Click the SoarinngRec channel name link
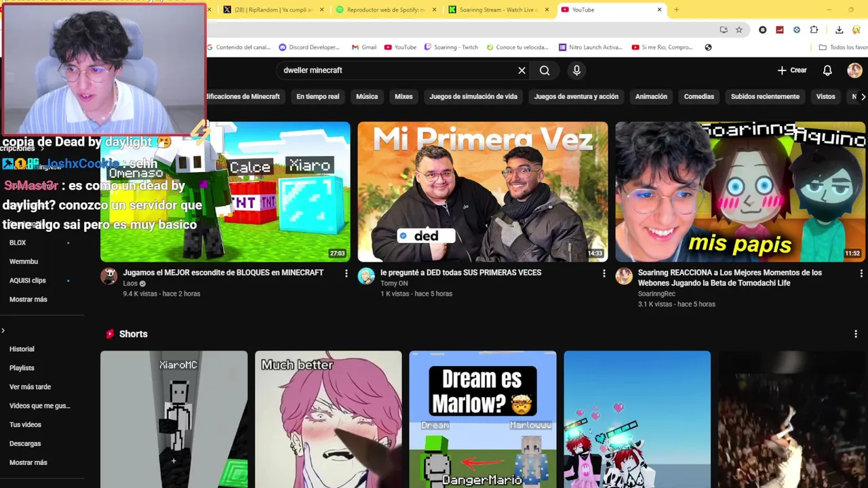Image resolution: width=868 pixels, height=488 pixels. tap(656, 294)
